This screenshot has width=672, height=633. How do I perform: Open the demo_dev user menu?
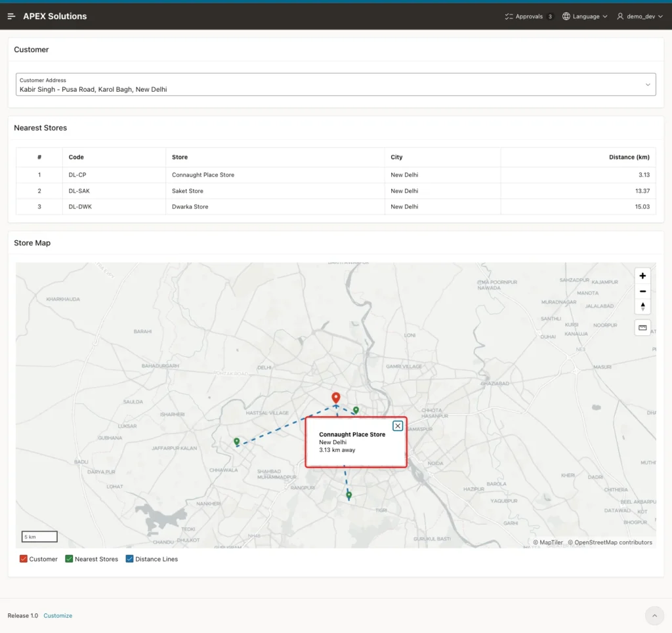(x=640, y=16)
